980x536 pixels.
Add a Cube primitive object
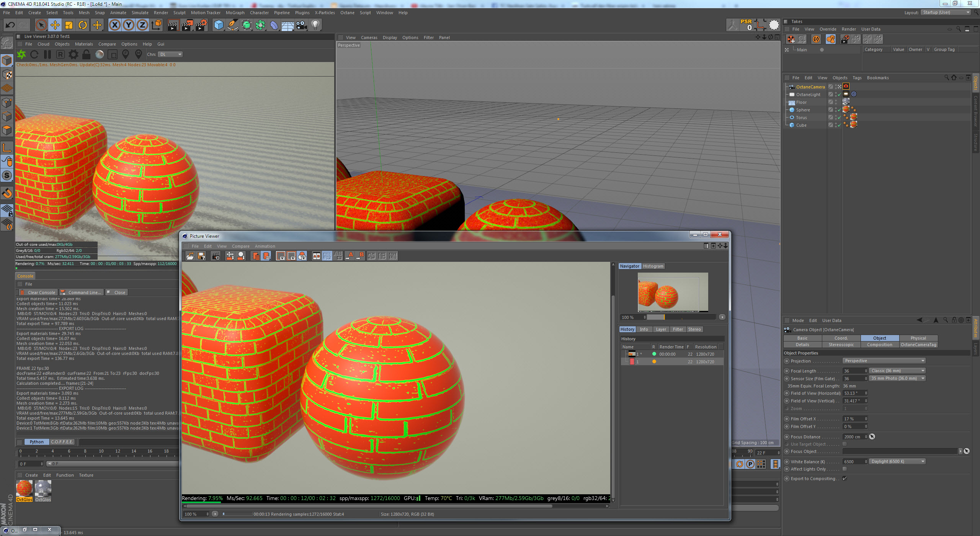[219, 25]
